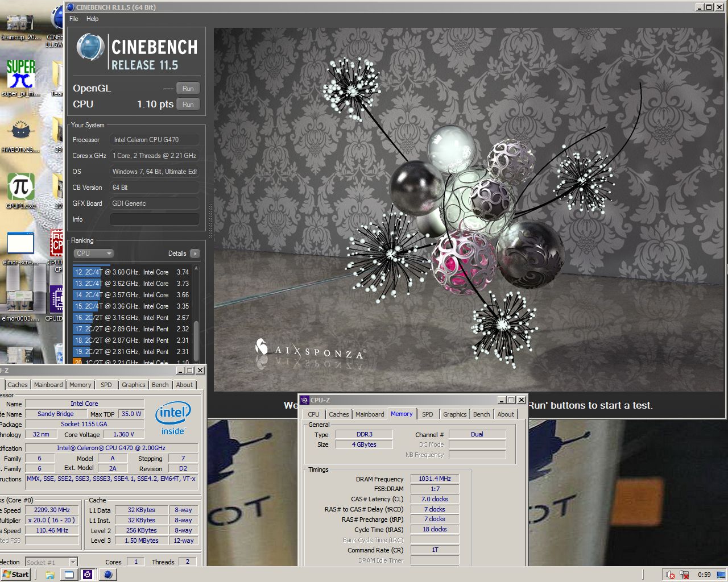
Task: Click the Channel # value Dual
Action: coord(477,434)
